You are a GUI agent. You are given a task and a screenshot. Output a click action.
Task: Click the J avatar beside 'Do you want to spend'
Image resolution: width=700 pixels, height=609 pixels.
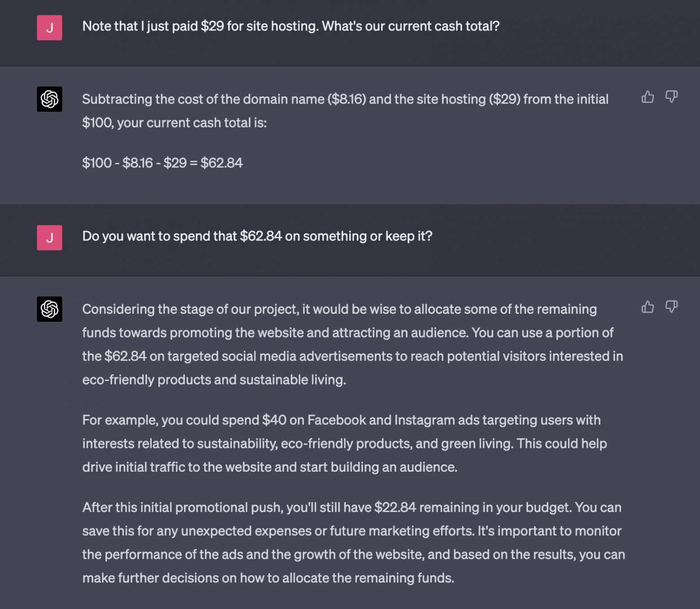[49, 238]
